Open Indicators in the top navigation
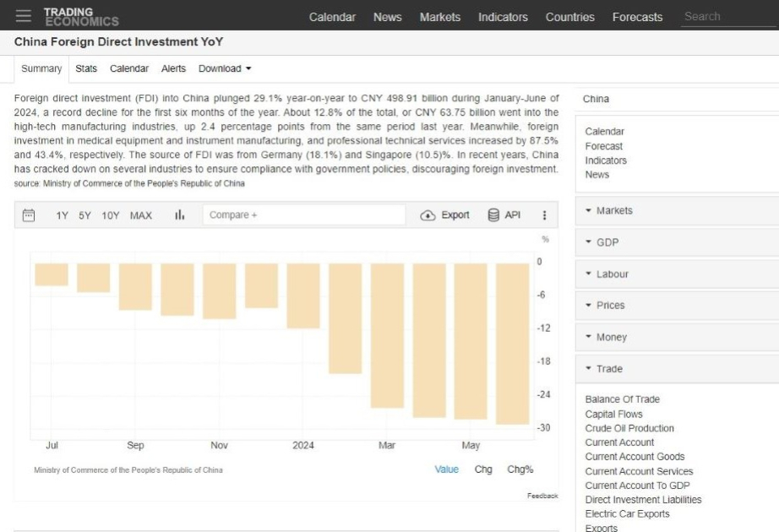This screenshot has height=532, width=779. pyautogui.click(x=503, y=17)
